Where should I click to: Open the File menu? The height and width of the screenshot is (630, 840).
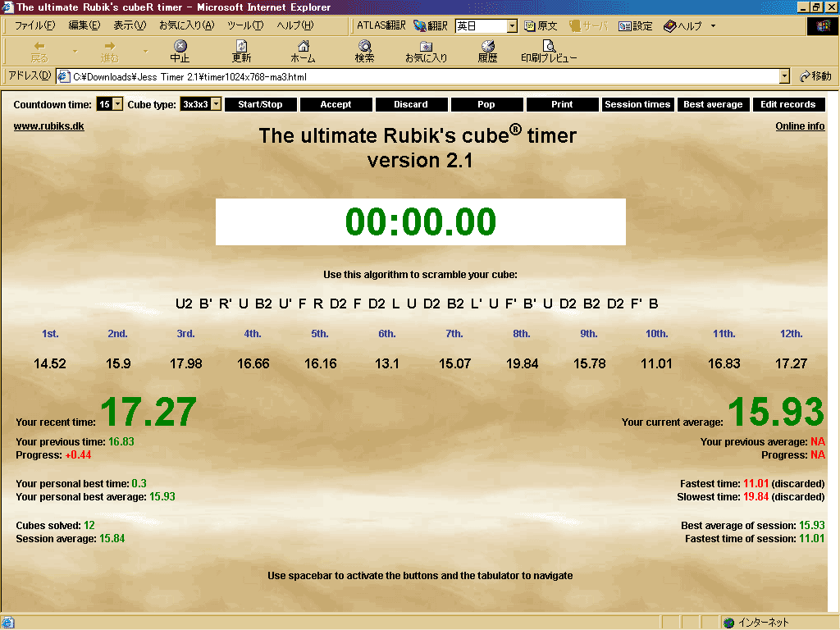tap(34, 25)
